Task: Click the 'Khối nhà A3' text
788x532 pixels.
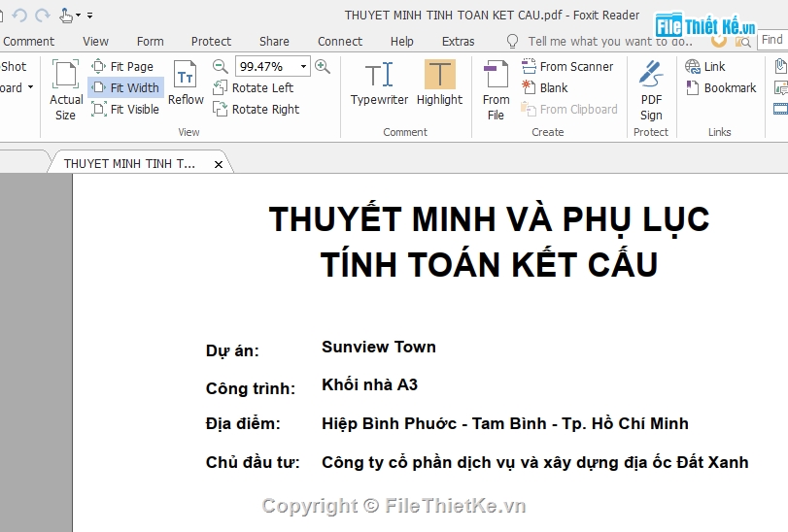Action: 369,385
